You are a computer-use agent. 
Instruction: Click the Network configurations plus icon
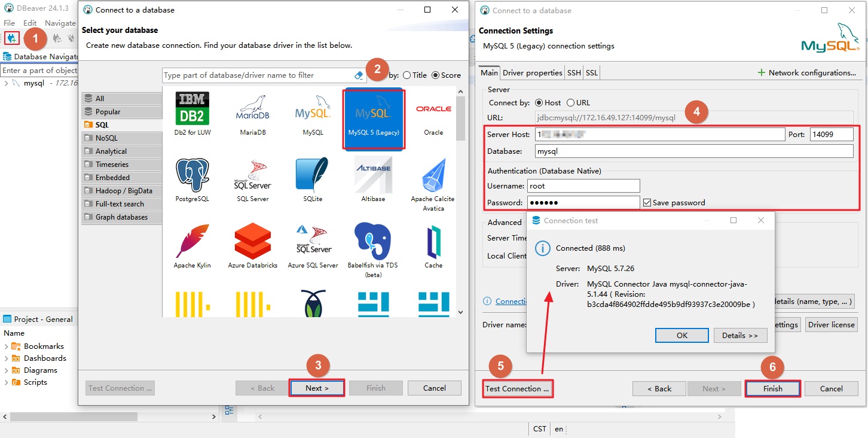point(761,72)
